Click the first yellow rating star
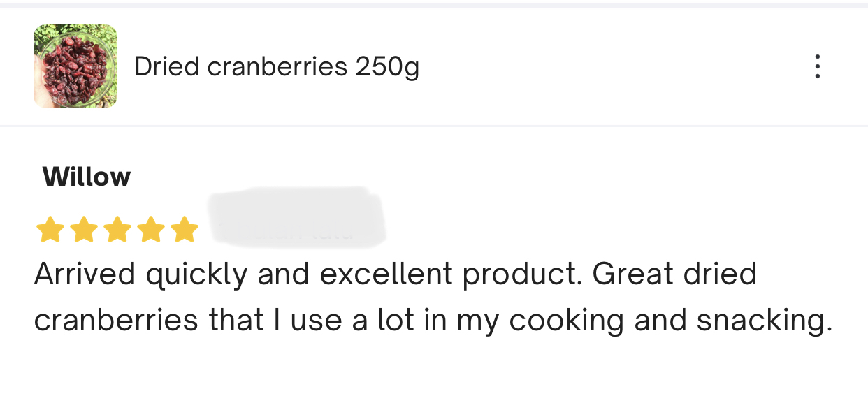This screenshot has height=403, width=868. [50, 229]
